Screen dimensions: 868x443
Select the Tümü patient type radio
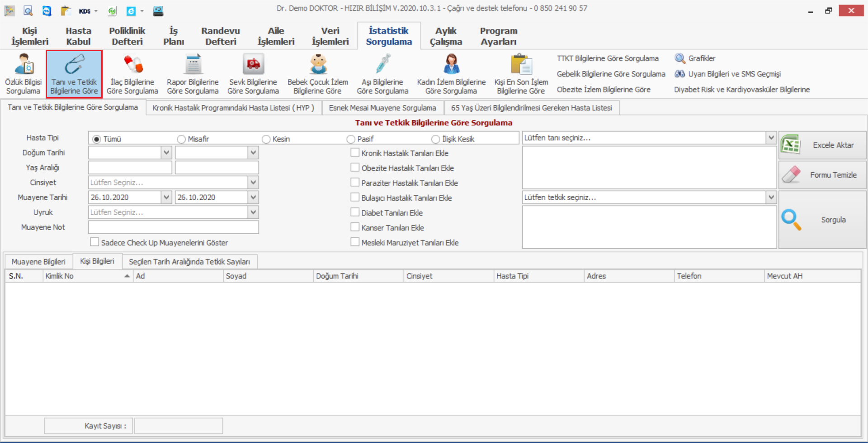pyautogui.click(x=96, y=139)
